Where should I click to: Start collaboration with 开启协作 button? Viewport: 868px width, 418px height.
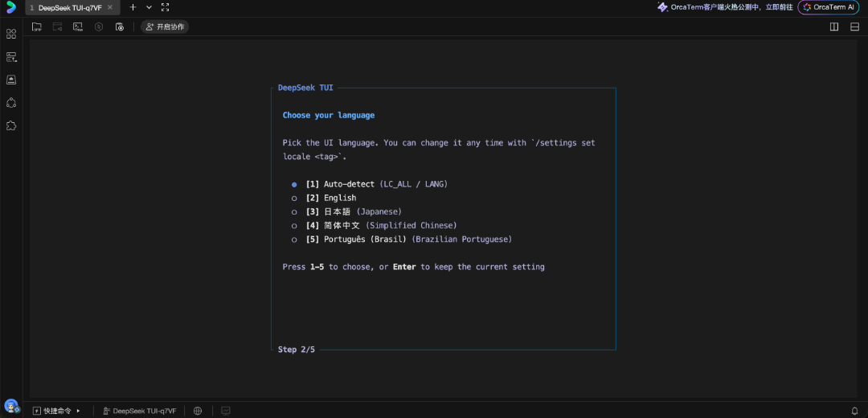tap(165, 27)
